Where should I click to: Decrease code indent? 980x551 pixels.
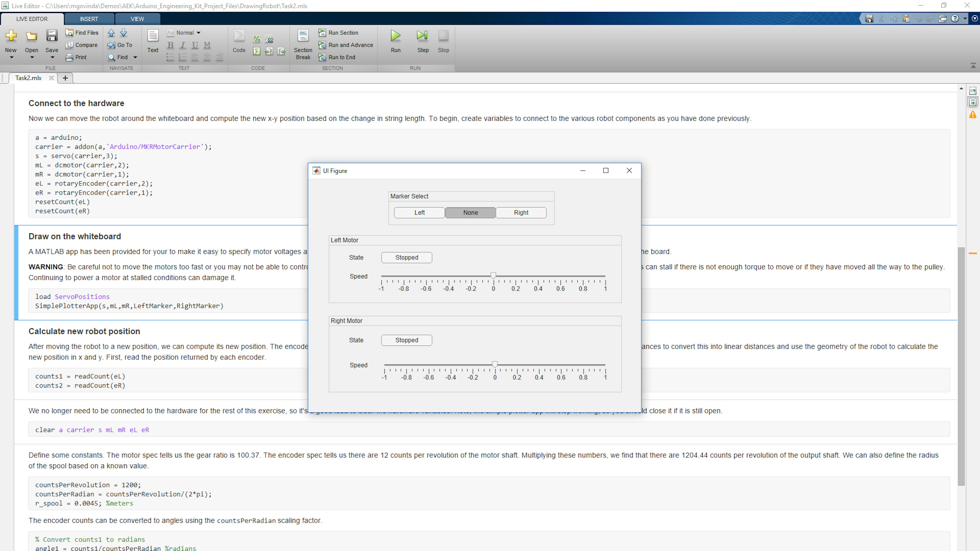pyautogui.click(x=281, y=51)
